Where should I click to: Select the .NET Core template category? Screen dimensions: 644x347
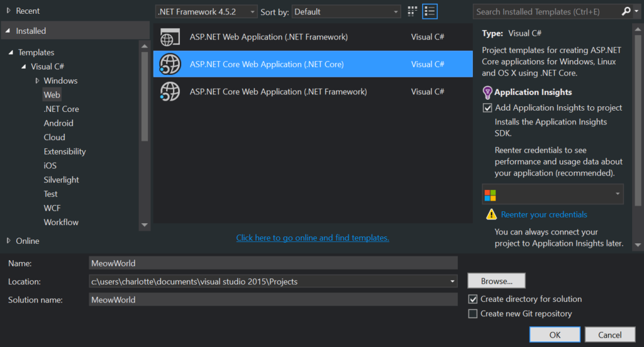(61, 109)
